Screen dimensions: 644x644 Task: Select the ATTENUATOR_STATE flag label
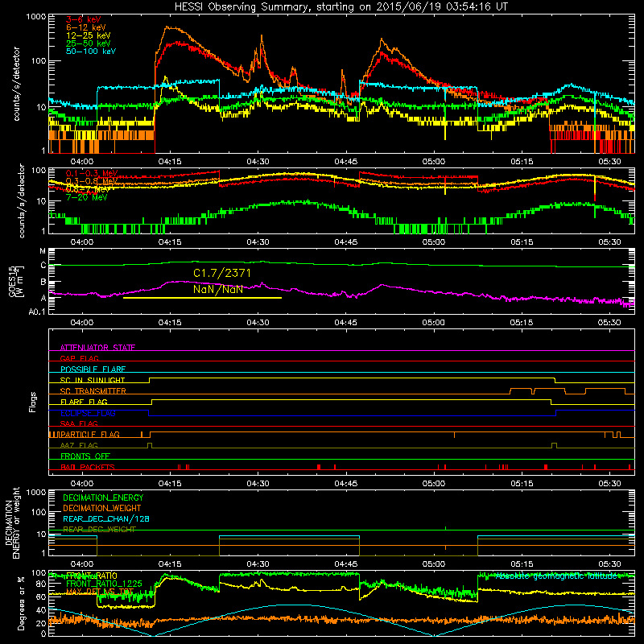coord(97,348)
